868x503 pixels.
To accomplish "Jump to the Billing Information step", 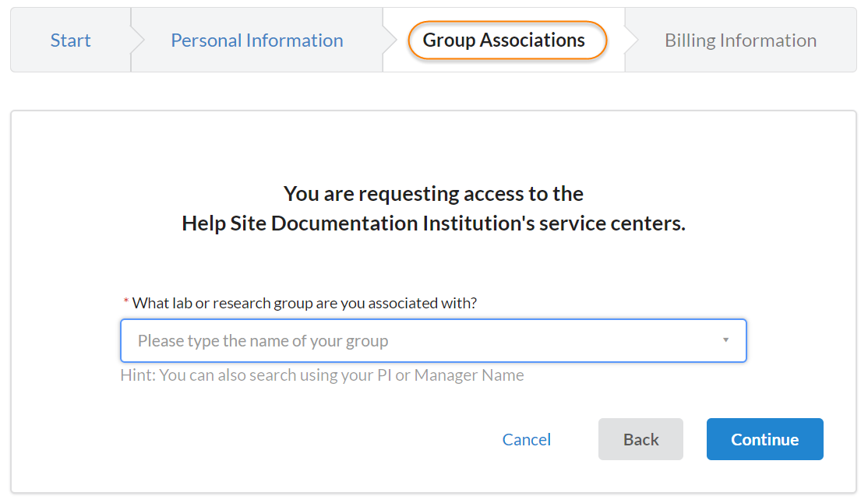I will pos(739,40).
